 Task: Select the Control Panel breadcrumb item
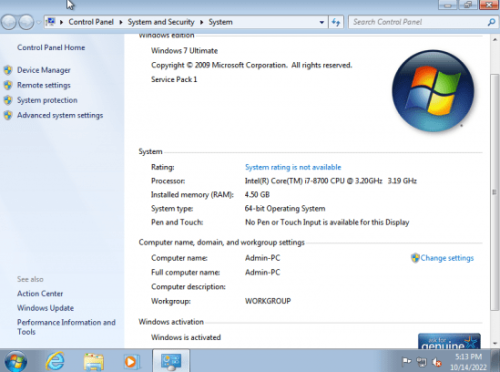91,22
